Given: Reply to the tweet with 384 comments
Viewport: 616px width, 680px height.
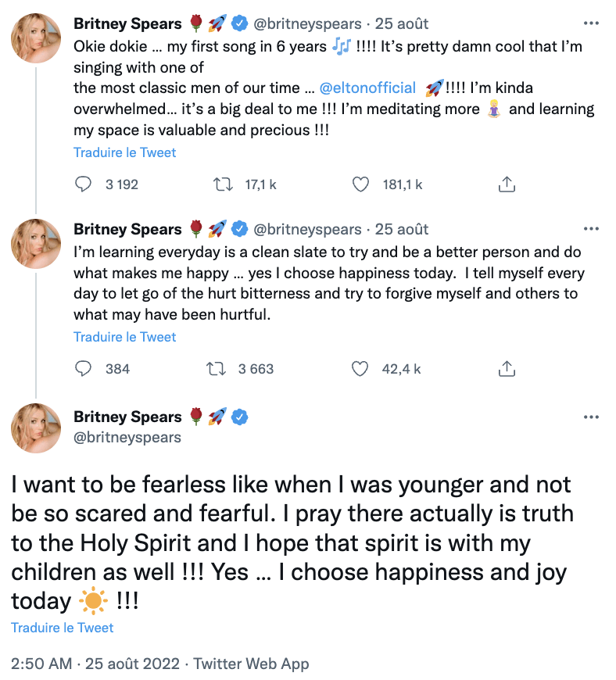Looking at the screenshot, I should point(83,369).
